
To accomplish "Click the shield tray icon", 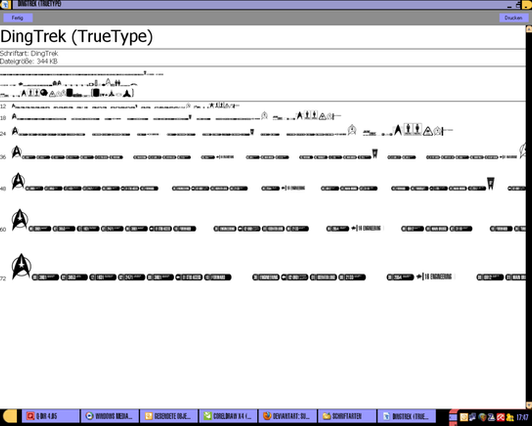I will (482, 417).
